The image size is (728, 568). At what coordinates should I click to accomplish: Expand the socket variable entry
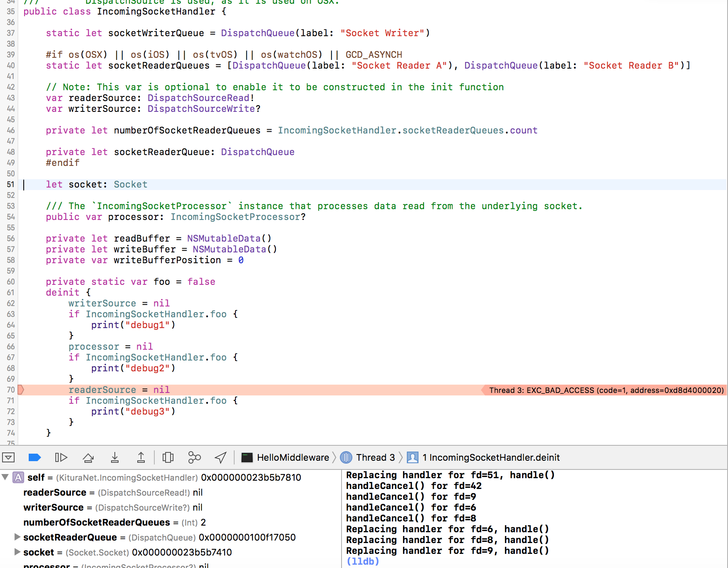click(17, 552)
